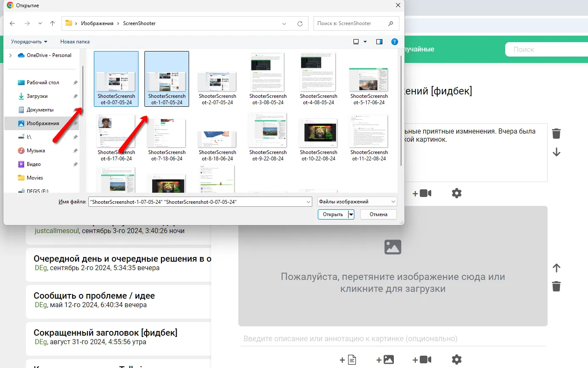Select file ShooterScreenshot-0-07-05-24

116,79
